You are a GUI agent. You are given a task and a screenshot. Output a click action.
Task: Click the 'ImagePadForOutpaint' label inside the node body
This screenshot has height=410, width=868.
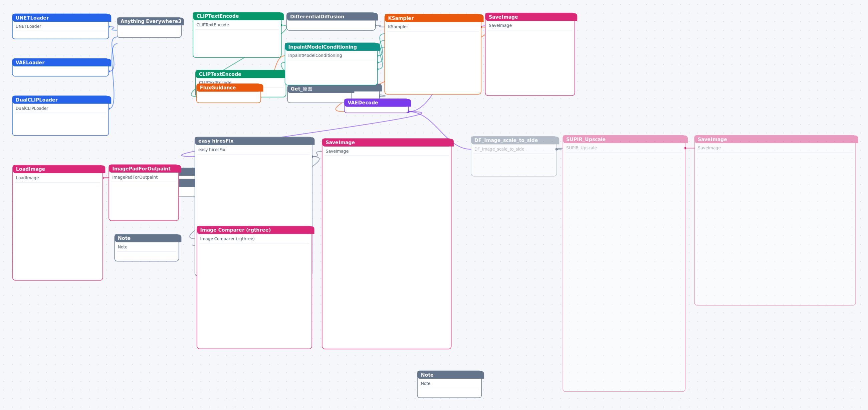point(135,177)
